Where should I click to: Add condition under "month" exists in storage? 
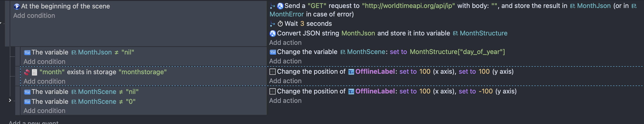tap(44, 81)
